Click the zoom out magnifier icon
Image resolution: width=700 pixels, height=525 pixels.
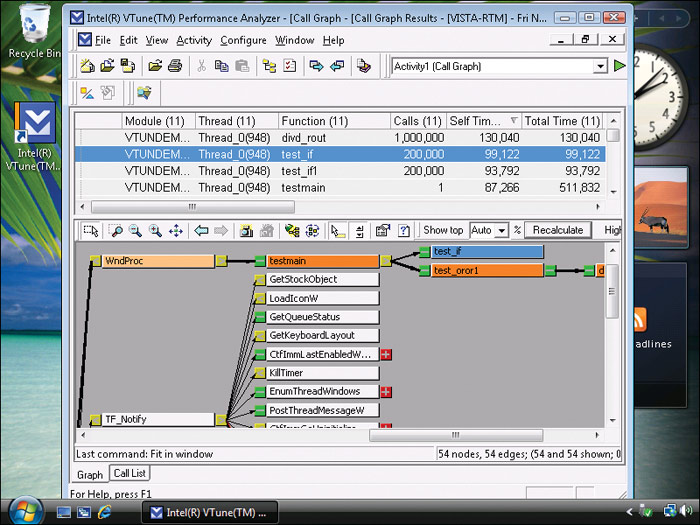coord(135,230)
